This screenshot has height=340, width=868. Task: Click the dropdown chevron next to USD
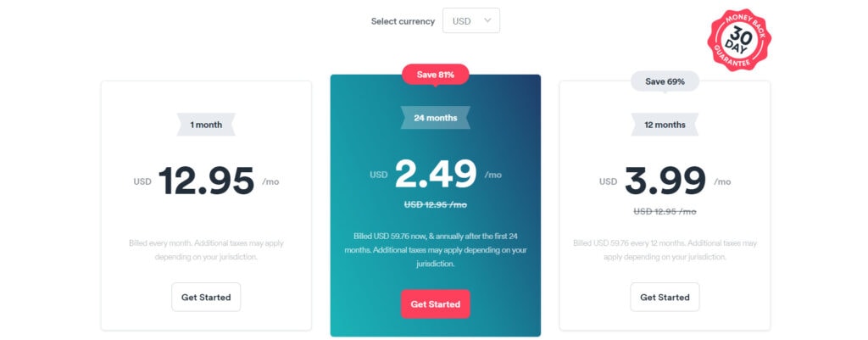point(487,20)
